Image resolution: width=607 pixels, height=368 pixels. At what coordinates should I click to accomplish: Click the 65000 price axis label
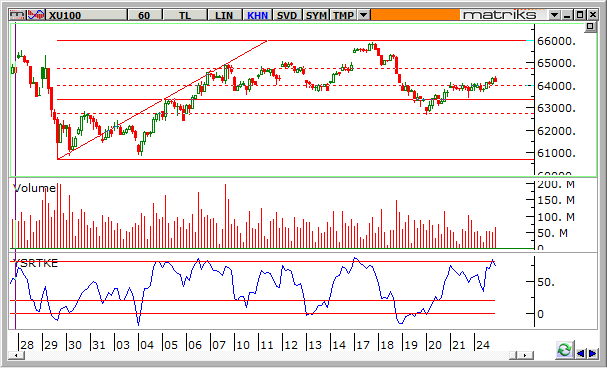click(557, 63)
